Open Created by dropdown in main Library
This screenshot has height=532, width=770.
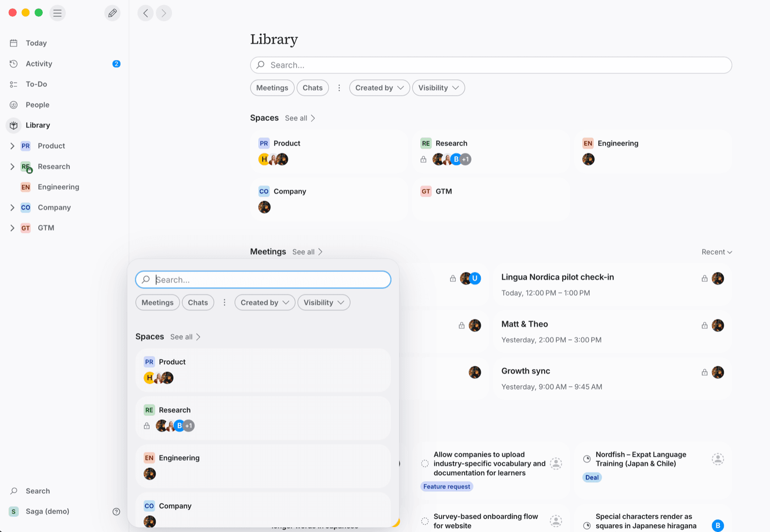(380, 88)
